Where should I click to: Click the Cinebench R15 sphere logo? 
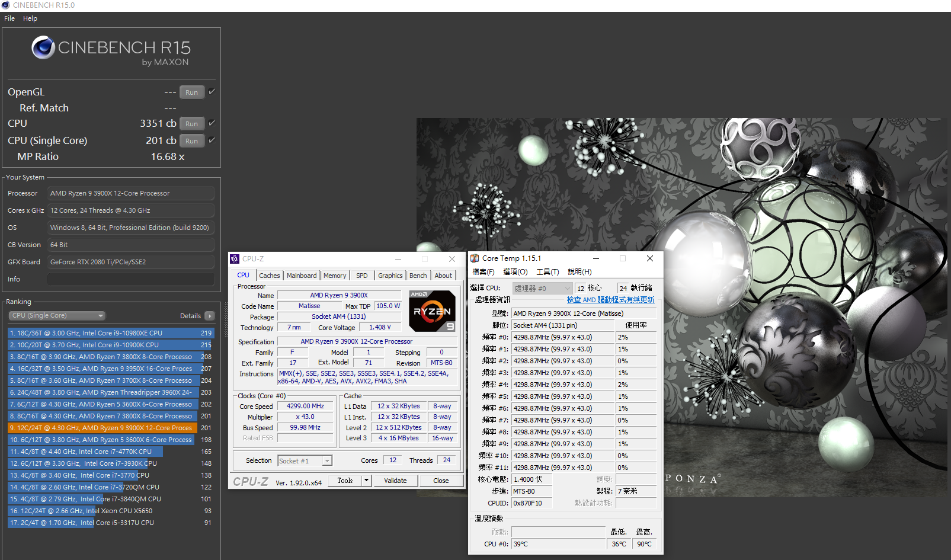tap(43, 47)
